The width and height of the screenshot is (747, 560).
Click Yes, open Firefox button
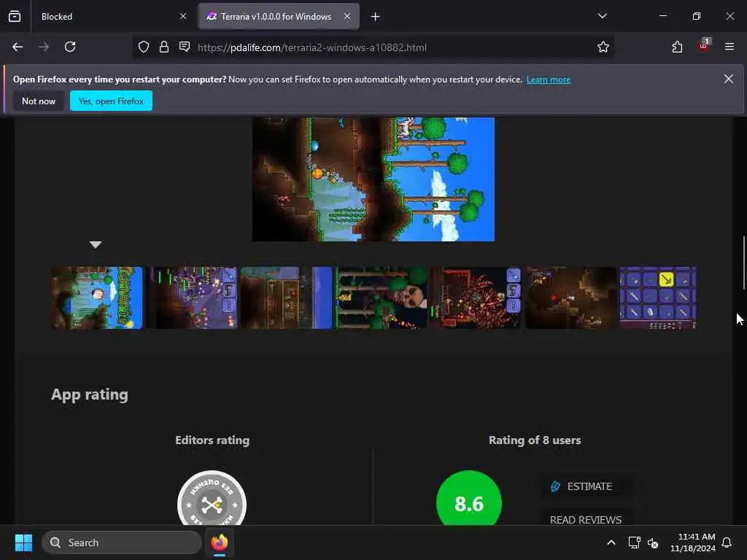111,101
